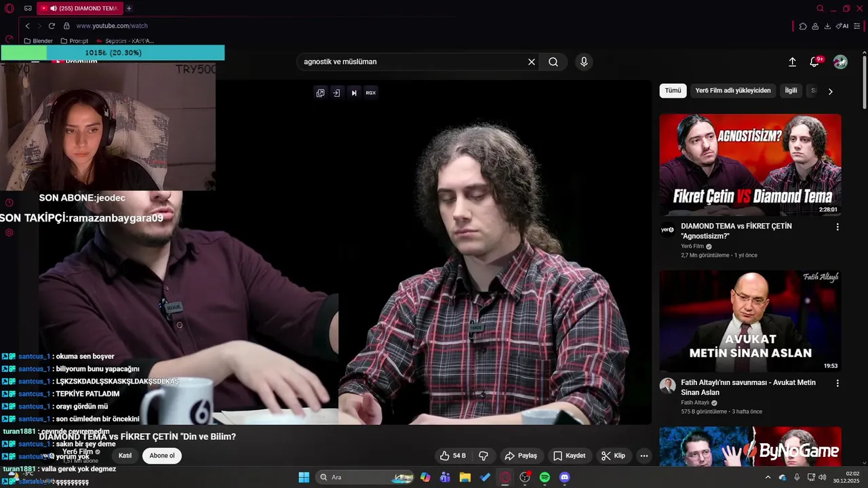Search tabs with the red magnifier
The width and height of the screenshot is (868, 488).
point(821,9)
